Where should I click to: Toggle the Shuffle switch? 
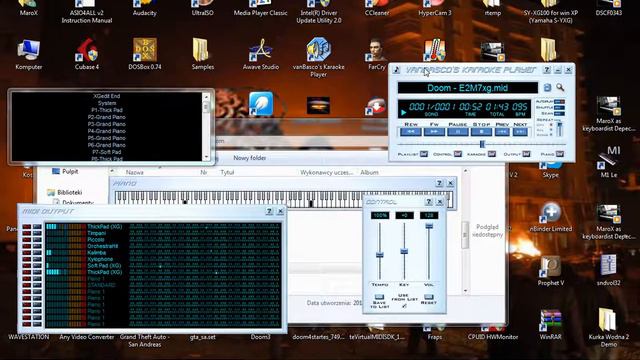(x=559, y=107)
